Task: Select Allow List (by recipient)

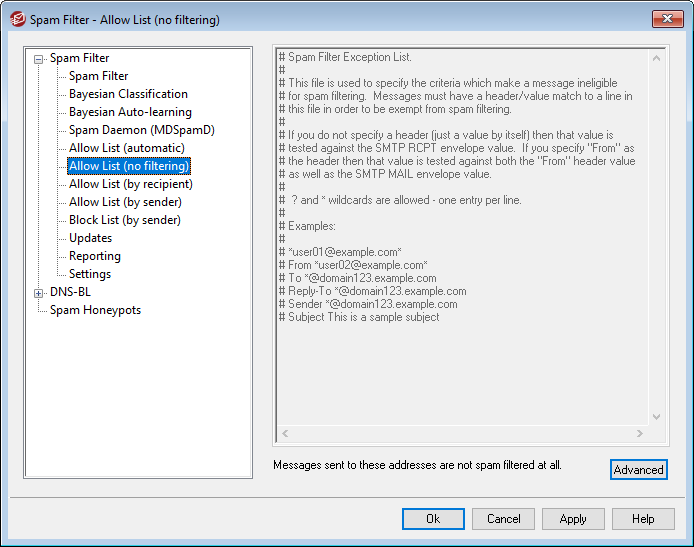Action: click(x=130, y=184)
